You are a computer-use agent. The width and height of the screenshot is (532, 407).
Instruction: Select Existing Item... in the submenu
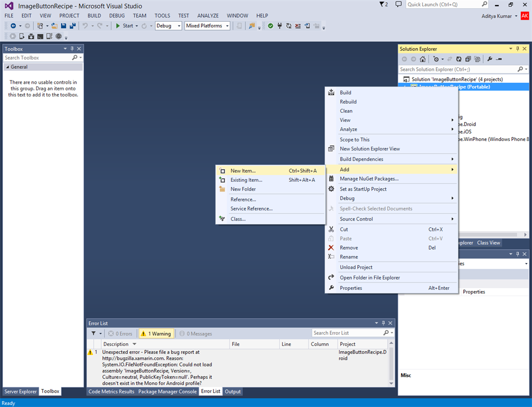(271, 180)
